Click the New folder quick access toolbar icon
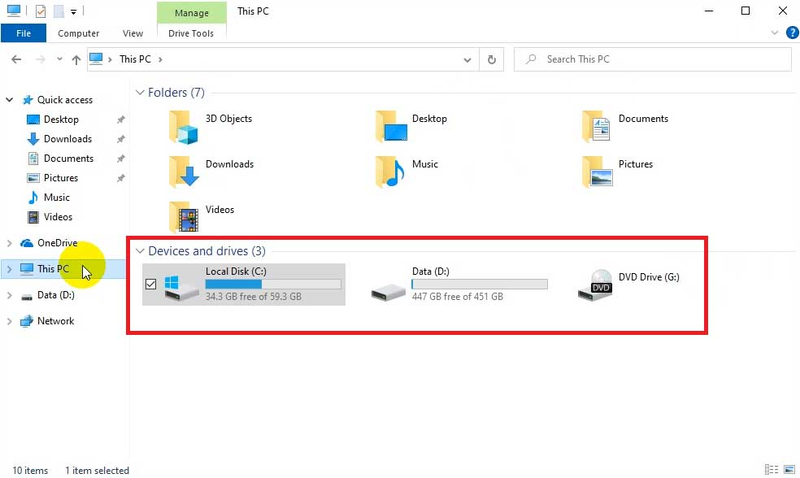Viewport: 800px width, 478px height. (x=59, y=11)
